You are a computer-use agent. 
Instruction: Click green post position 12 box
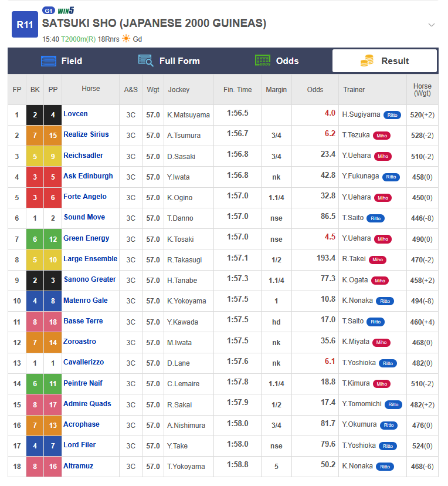tap(53, 239)
